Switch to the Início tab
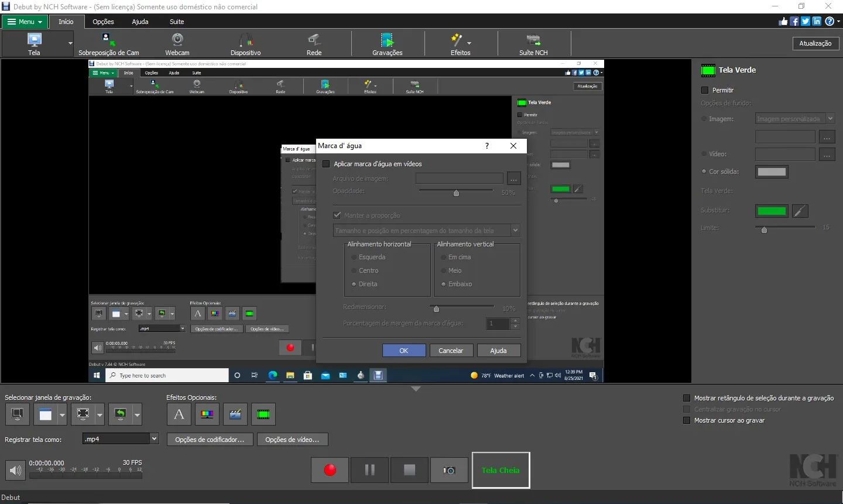Screen dimensions: 843x504 (x=66, y=22)
